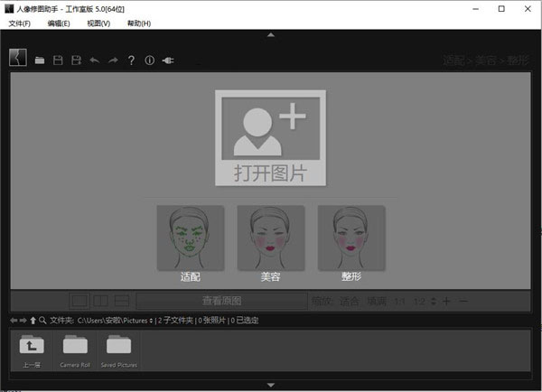Click the 打开图片 button
Screen dimensions: 542x392
coord(270,138)
